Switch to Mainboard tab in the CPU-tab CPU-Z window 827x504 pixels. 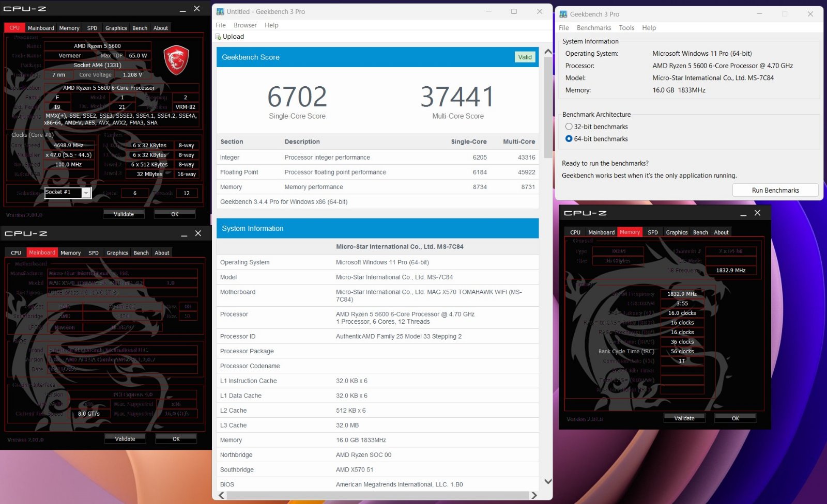pos(41,28)
